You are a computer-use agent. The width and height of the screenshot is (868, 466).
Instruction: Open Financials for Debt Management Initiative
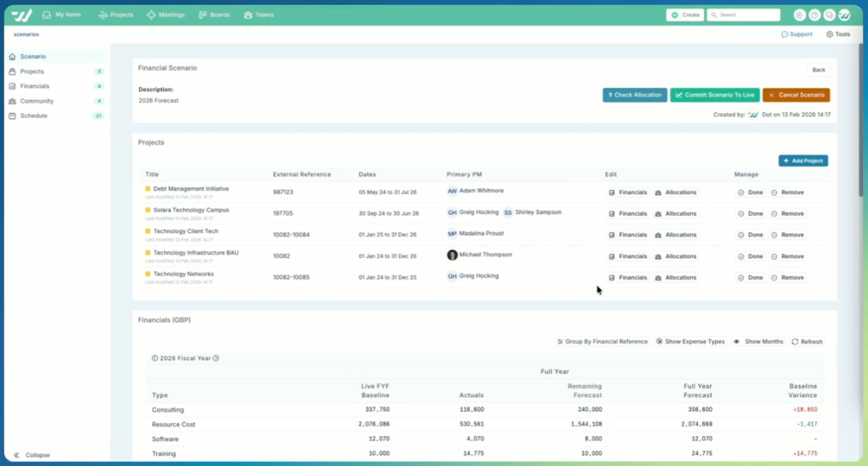click(x=628, y=192)
